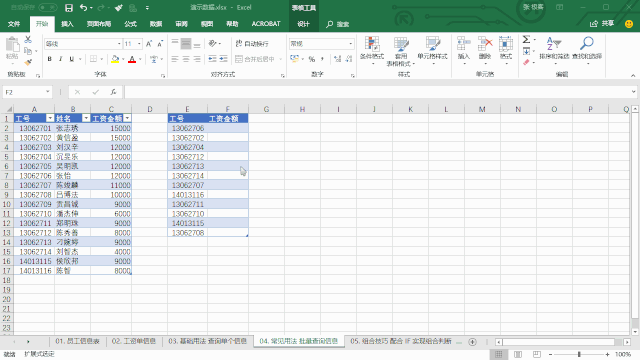Viewport: 640px width, 360px height.
Task: Switch to the Insert ribbon tab
Action: [67, 24]
